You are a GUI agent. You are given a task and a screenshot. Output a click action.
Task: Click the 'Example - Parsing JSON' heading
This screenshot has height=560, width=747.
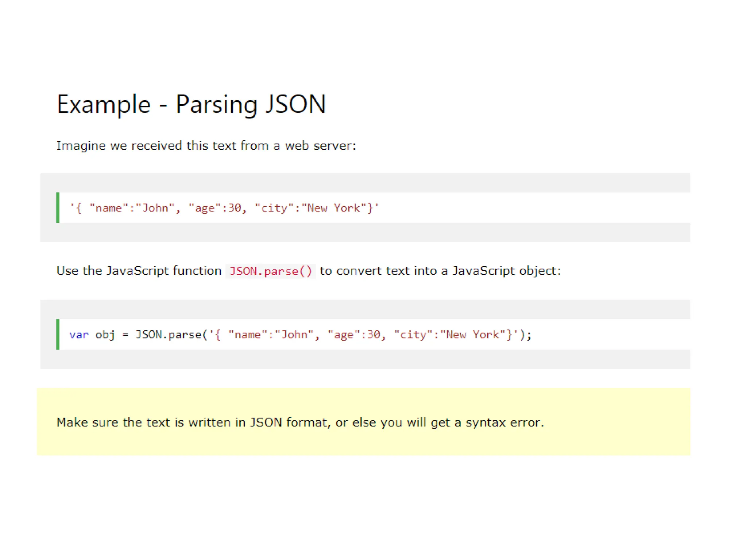click(191, 105)
